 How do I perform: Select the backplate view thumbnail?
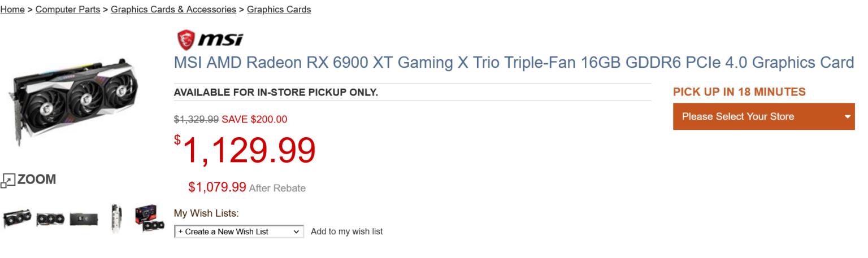coord(84,219)
